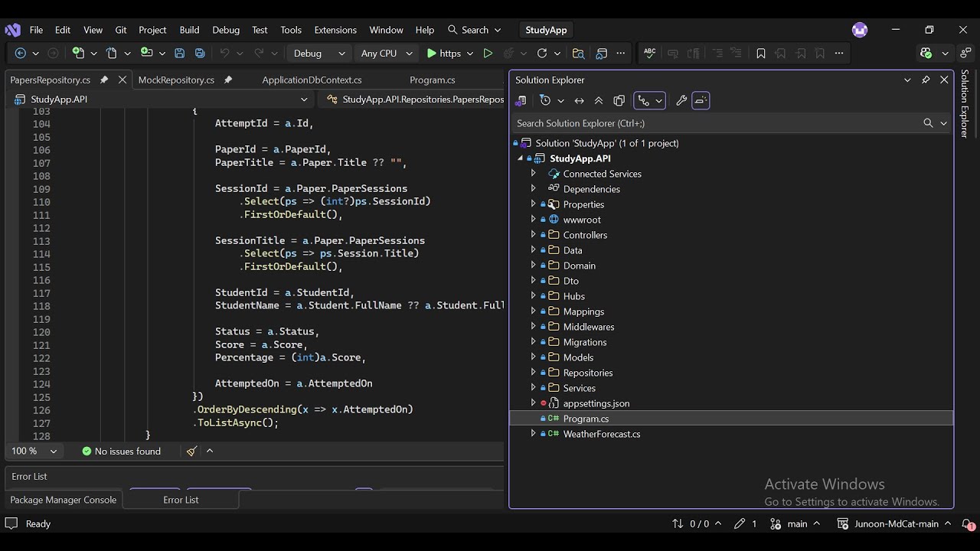The width and height of the screenshot is (980, 551).
Task: Click the Save All icon
Action: click(x=200, y=53)
